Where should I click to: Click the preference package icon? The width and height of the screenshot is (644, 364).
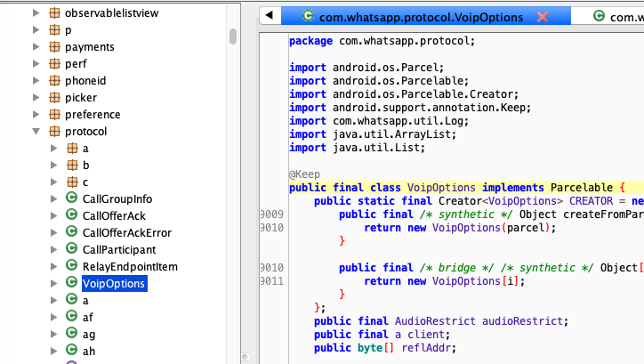point(54,114)
